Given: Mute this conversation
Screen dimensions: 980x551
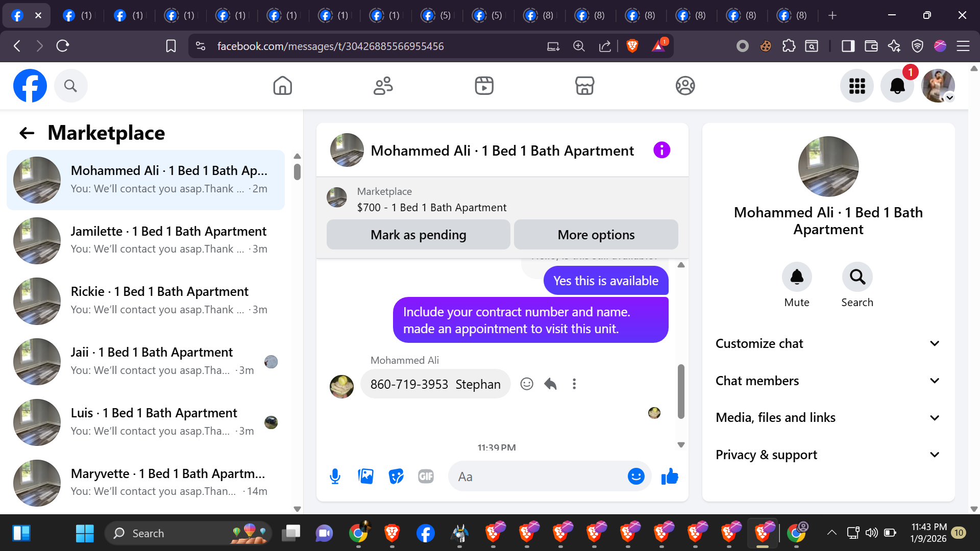Looking at the screenshot, I should [x=797, y=277].
